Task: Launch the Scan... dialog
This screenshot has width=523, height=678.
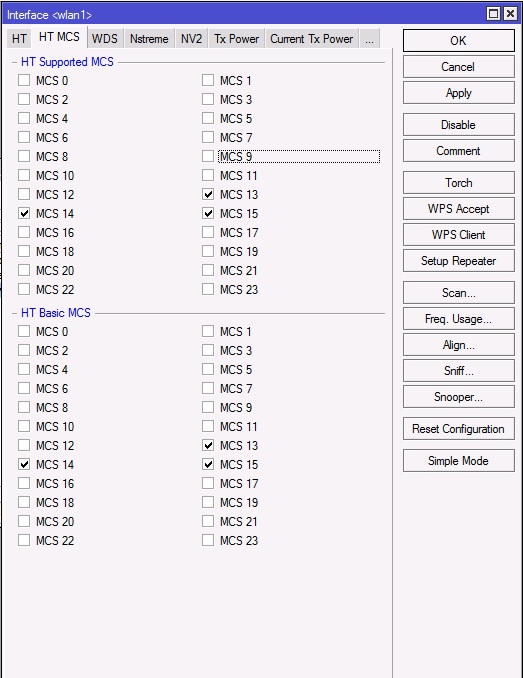Action: point(459,293)
